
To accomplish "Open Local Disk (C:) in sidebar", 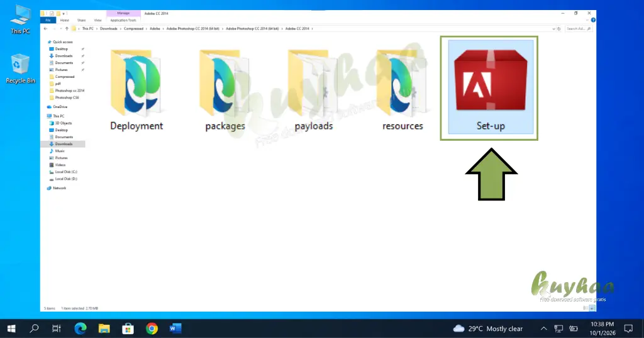I will coord(64,172).
